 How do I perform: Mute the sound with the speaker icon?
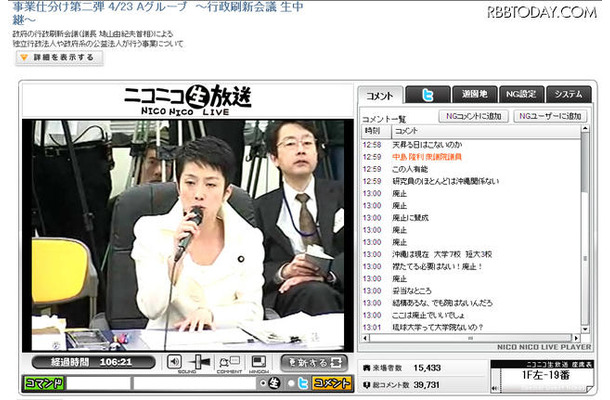(x=174, y=362)
